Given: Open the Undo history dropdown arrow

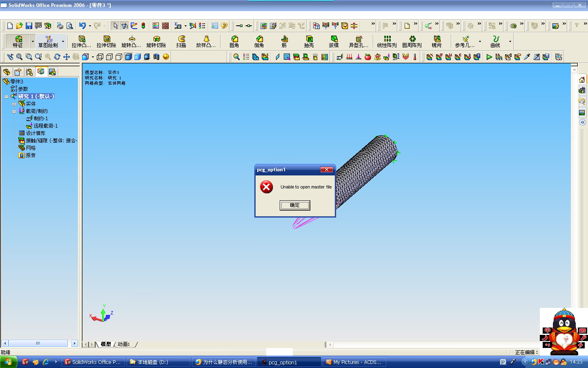Looking at the screenshot, I should point(90,26).
